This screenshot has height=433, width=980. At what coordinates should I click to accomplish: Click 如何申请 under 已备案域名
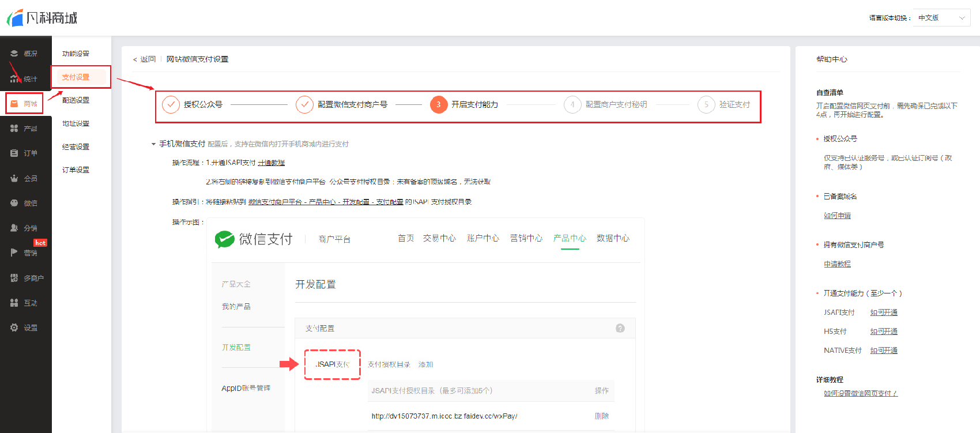[837, 216]
